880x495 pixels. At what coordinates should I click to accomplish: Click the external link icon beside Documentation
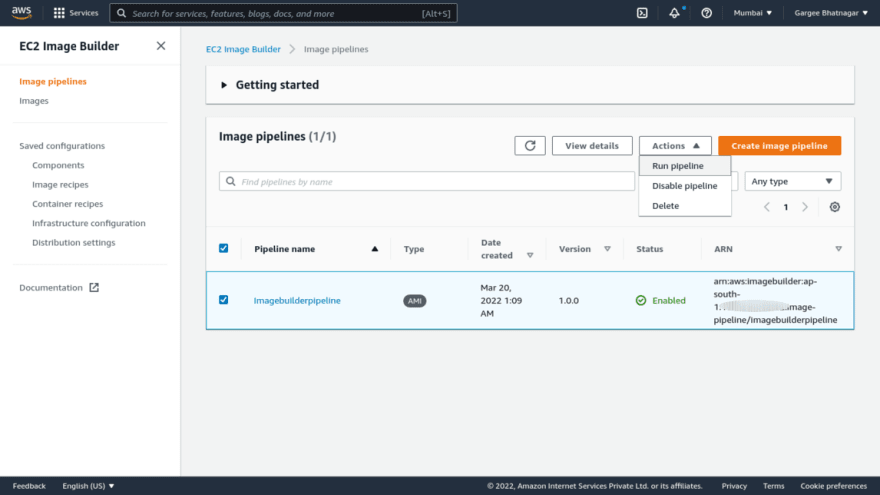pyautogui.click(x=94, y=287)
